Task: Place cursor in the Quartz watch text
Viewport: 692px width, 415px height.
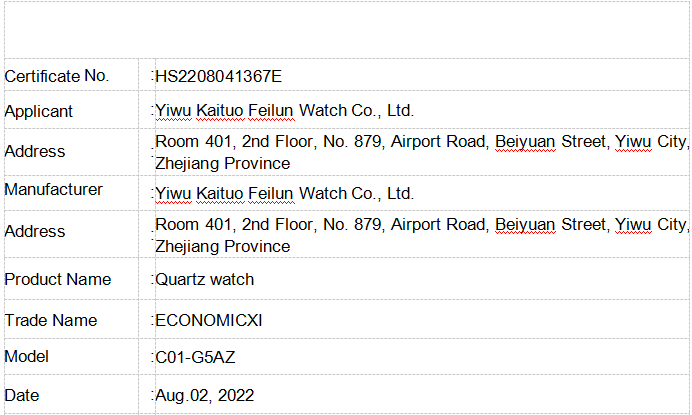Action: 205,280
